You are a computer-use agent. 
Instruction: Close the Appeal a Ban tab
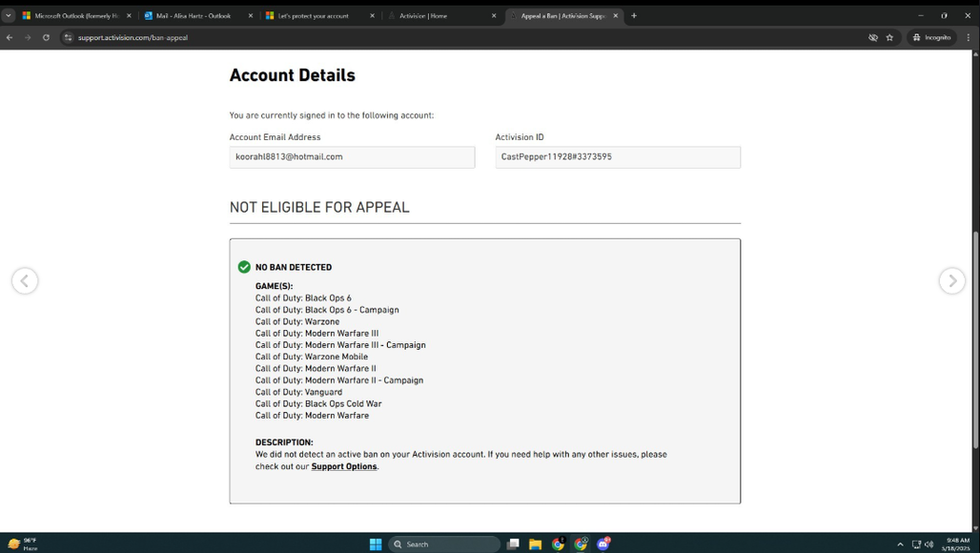pyautogui.click(x=616, y=15)
